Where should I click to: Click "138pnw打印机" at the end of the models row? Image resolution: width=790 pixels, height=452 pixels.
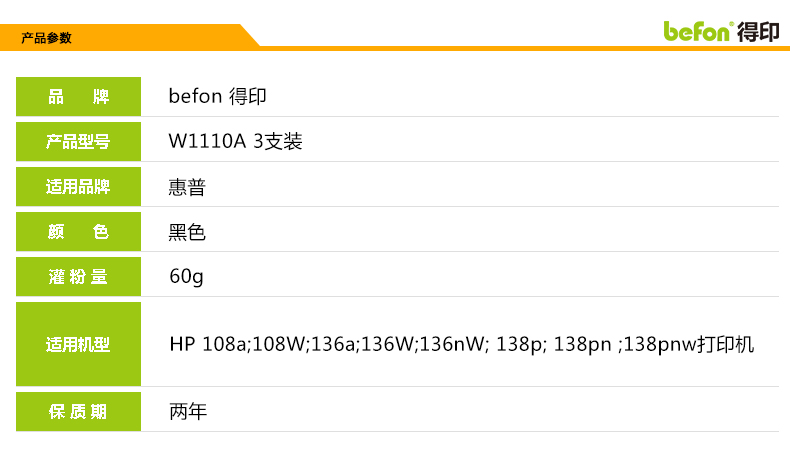coord(689,345)
